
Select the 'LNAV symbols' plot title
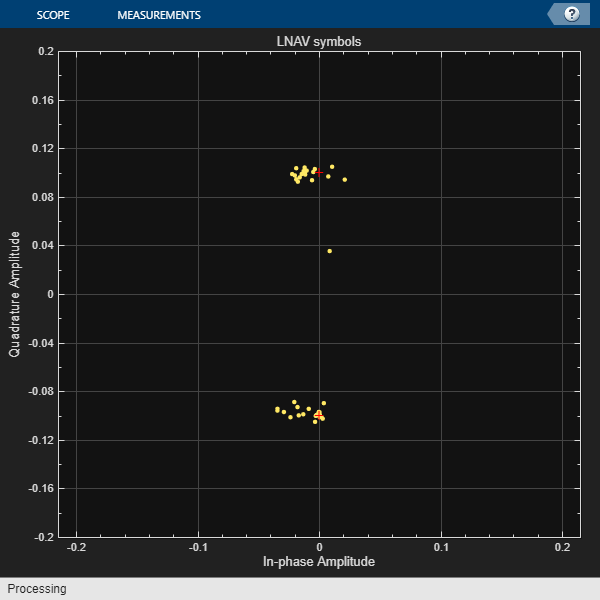tap(319, 41)
